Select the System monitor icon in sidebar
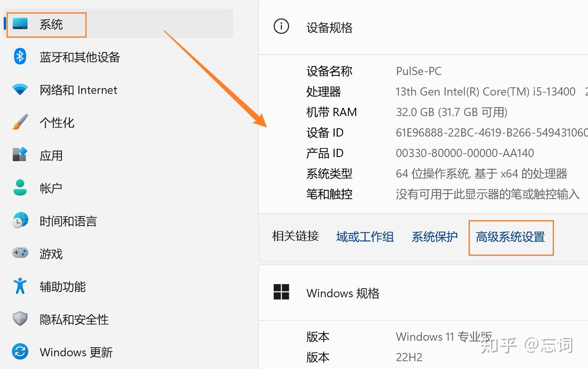The width and height of the screenshot is (588, 369). coord(20,24)
